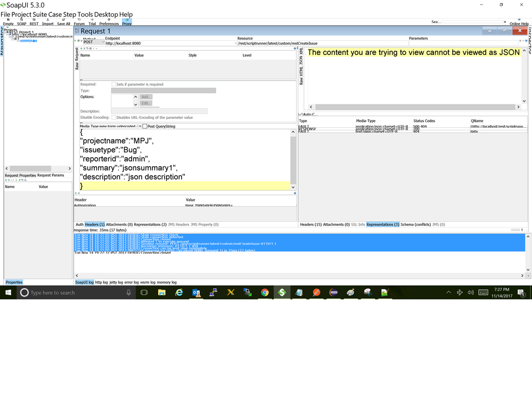Select the Request Params tab
Viewport: 532px width, 414px height.
tap(51, 175)
